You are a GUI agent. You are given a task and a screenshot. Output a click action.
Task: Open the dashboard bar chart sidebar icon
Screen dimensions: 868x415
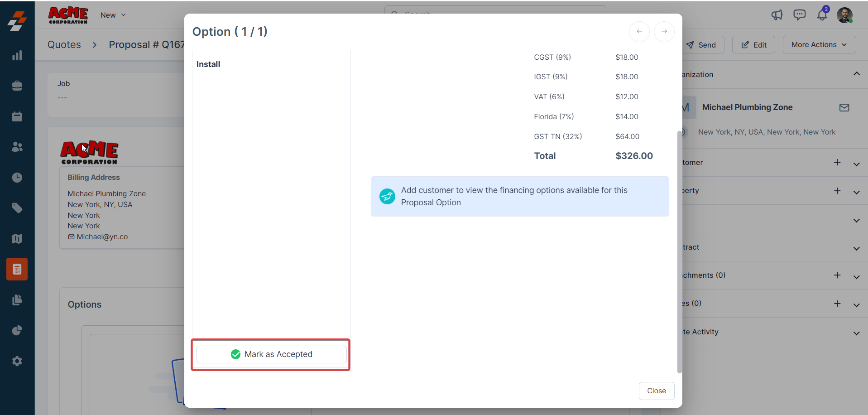(x=17, y=56)
